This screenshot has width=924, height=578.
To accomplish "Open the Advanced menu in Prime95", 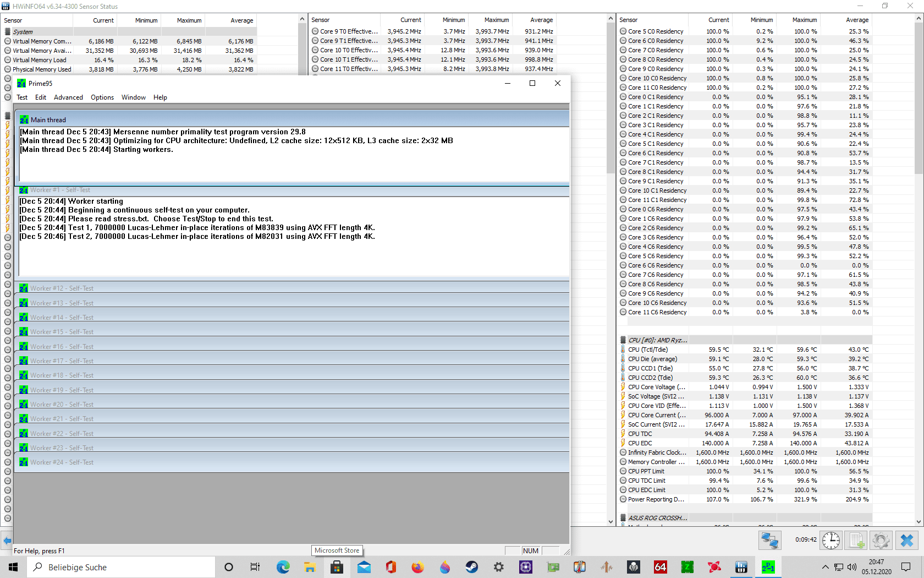I will coord(68,97).
